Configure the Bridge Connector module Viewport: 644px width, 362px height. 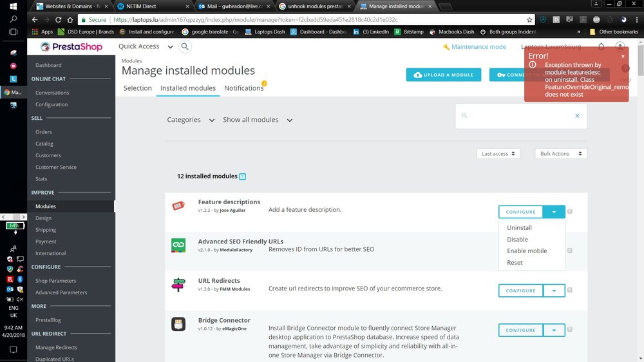click(520, 330)
